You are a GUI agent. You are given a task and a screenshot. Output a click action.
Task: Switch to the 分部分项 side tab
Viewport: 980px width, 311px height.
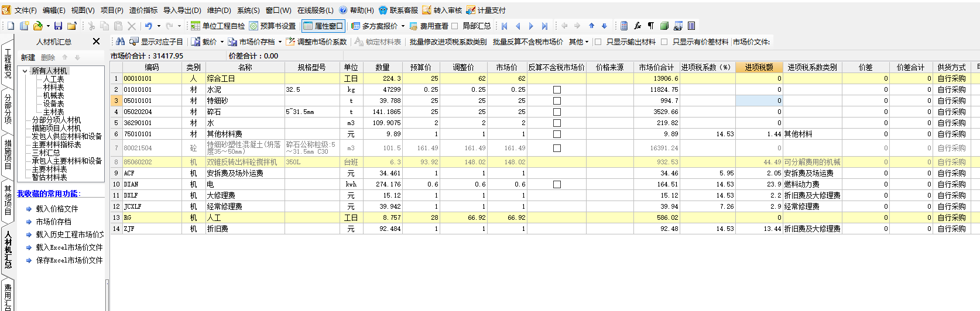[x=8, y=109]
